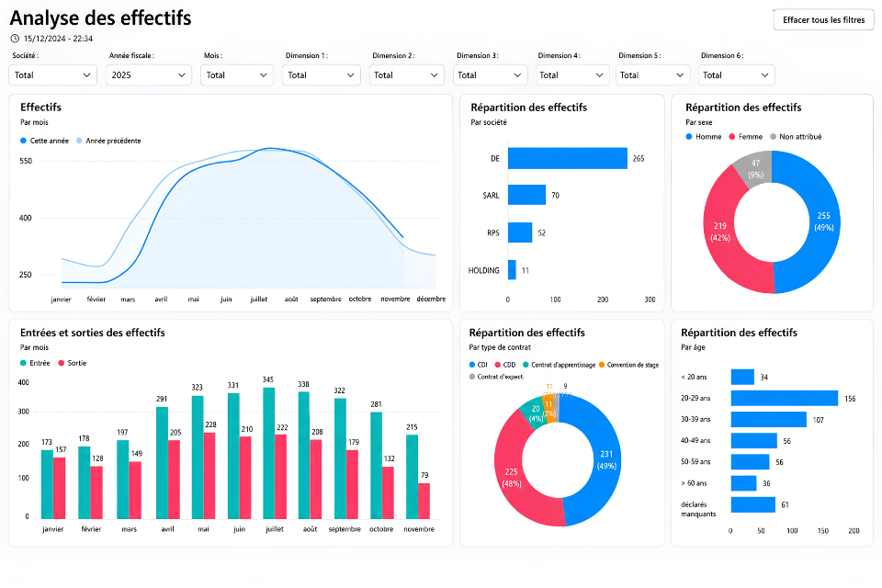The height and width of the screenshot is (588, 882).
Task: Select the déclarés manquants bar showing 61
Action: pos(753,504)
